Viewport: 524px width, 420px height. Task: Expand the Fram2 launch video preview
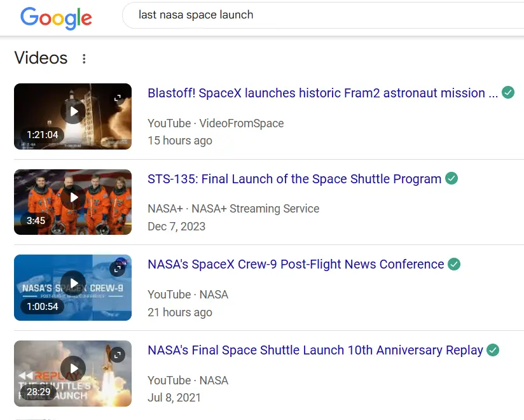[118, 98]
